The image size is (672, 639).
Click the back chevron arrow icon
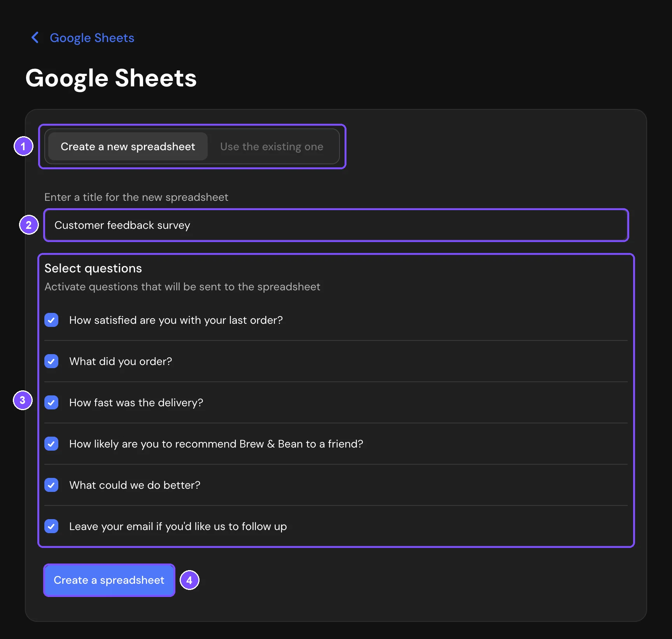point(35,38)
